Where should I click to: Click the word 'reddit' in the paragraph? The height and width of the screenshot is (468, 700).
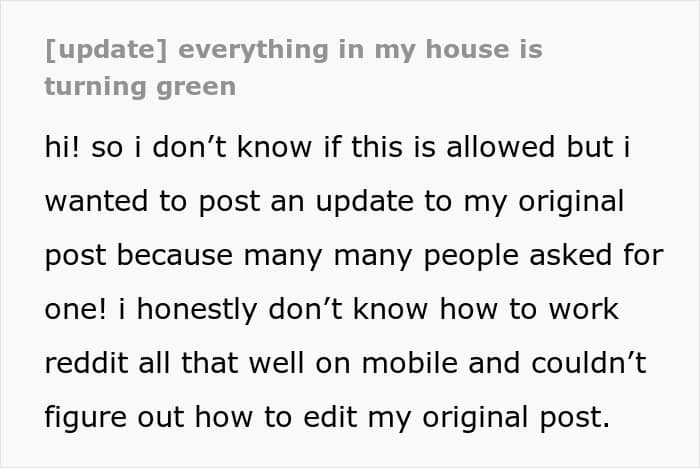coord(87,363)
